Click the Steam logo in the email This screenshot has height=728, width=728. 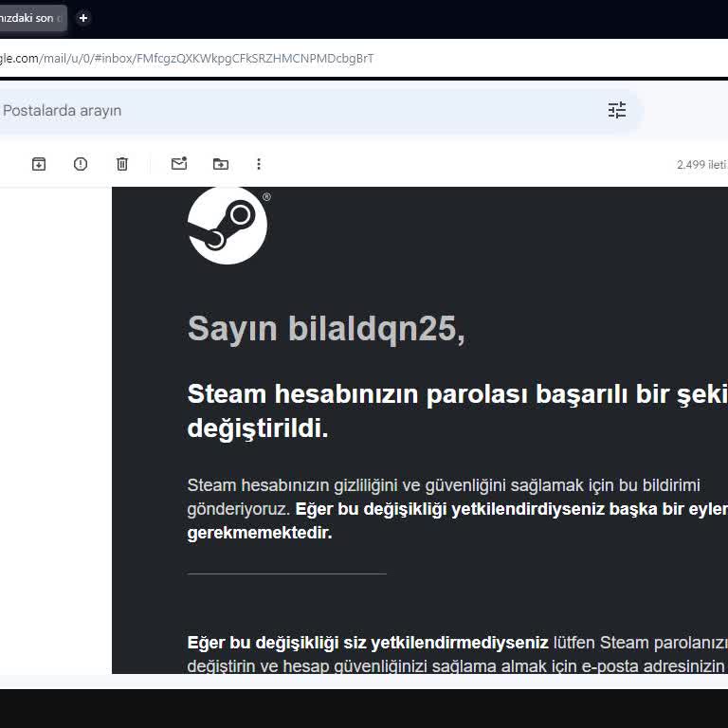point(227,226)
